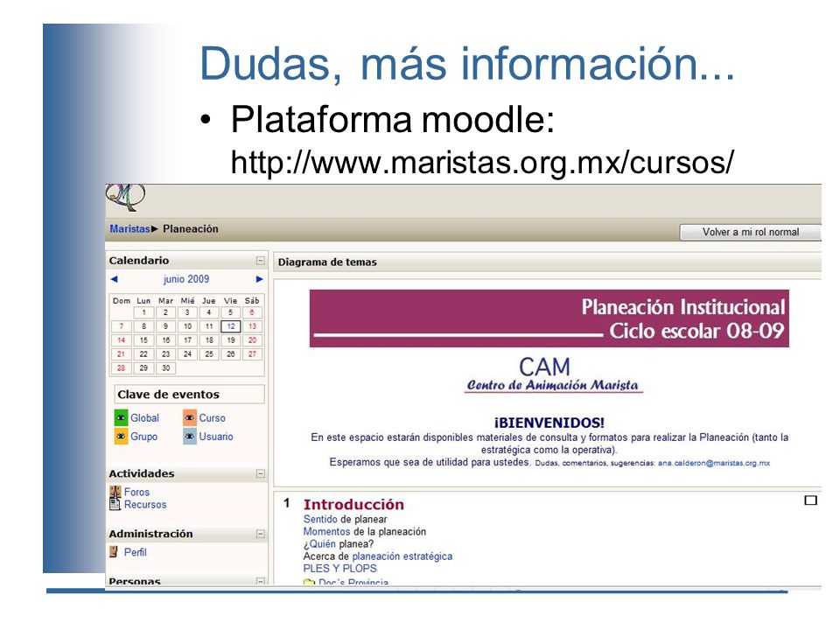Screen dimensions: 840x630
Task: Click the ¡BIENVENIDOS! heading
Action: (x=549, y=423)
